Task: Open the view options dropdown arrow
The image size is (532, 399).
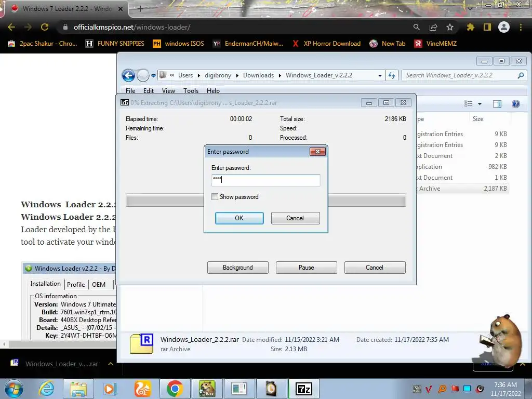Action: click(480, 104)
